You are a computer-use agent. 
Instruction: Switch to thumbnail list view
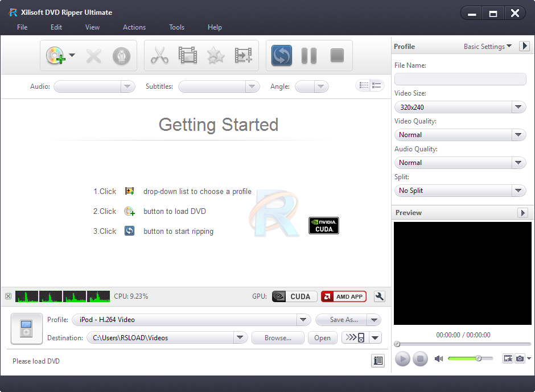coord(364,85)
